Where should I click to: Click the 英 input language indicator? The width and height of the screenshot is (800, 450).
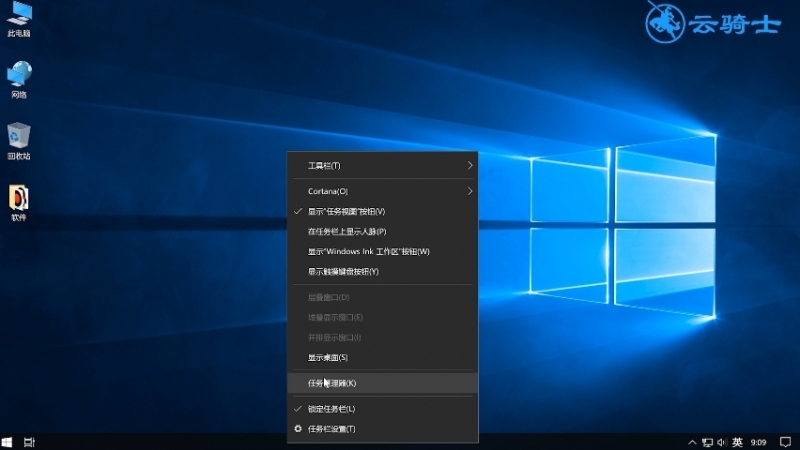pos(737,442)
